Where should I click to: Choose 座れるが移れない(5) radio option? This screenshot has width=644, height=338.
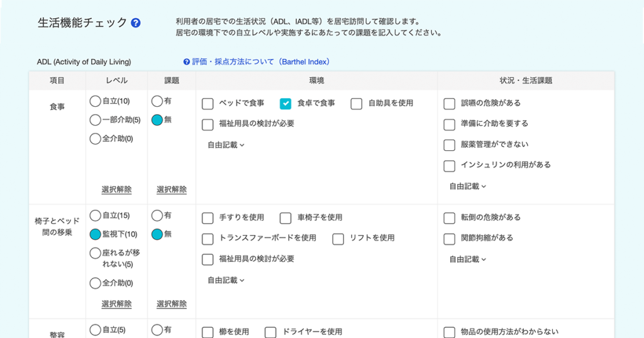tap(95, 253)
